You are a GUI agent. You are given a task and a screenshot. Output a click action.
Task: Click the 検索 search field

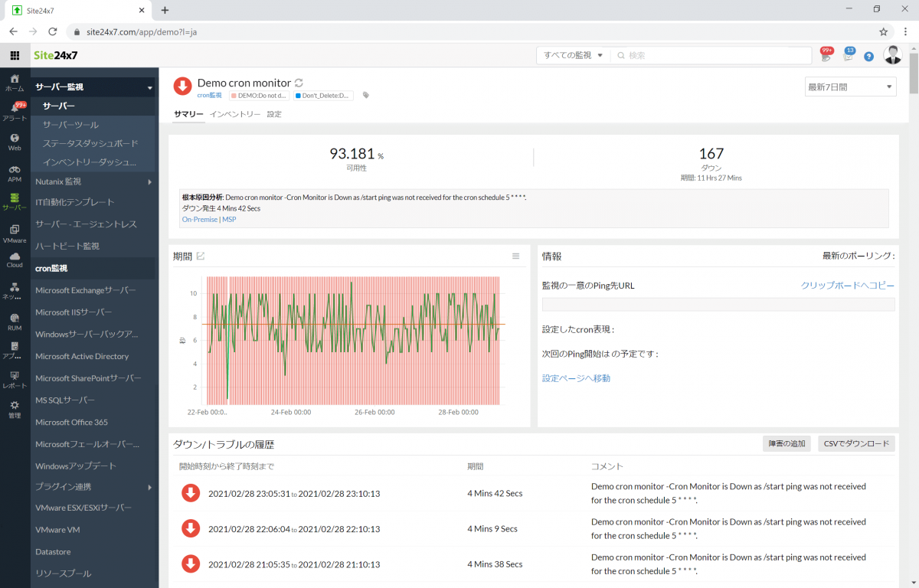point(711,56)
